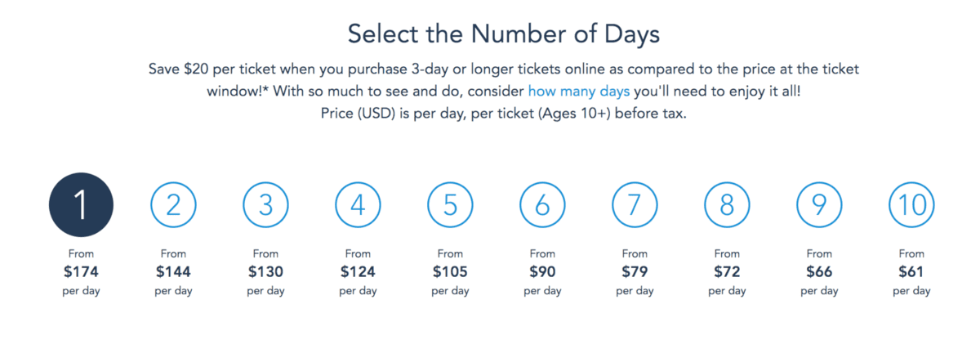Click the $124 per day price
Viewport: 980px width, 358px height.
point(358,271)
